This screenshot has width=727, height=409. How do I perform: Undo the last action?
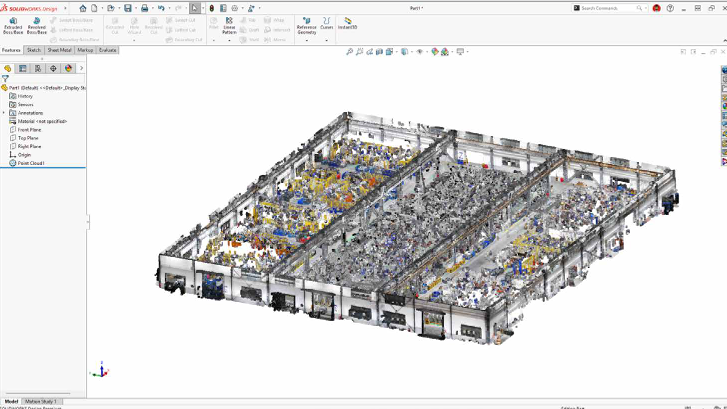[x=161, y=8]
